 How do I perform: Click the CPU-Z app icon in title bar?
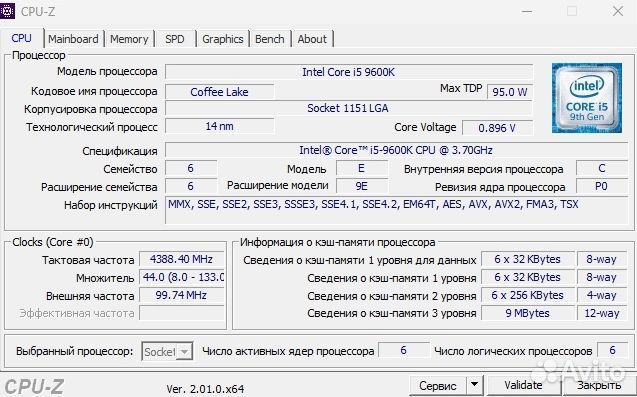7,11
